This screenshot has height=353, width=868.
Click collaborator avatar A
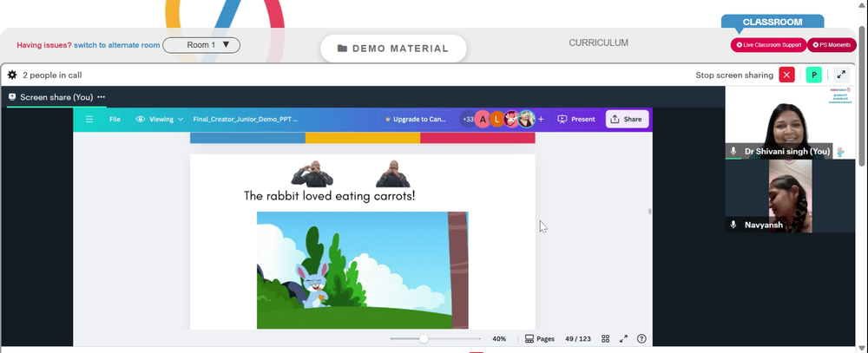coord(483,119)
